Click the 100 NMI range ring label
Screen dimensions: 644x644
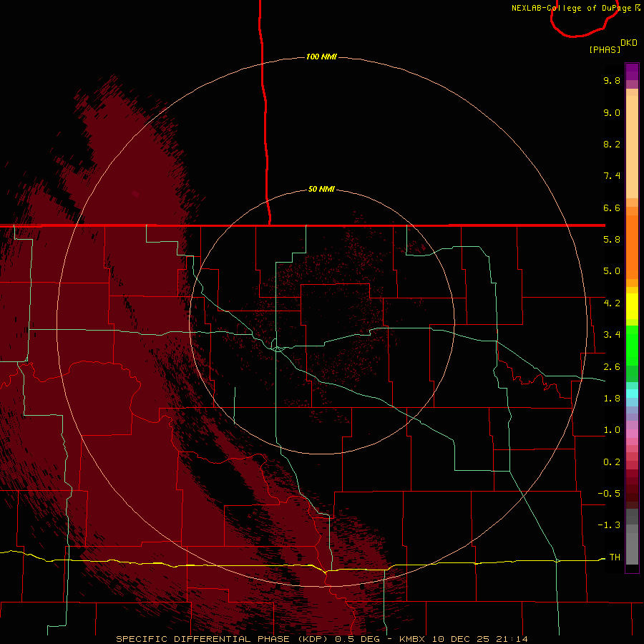point(321,57)
